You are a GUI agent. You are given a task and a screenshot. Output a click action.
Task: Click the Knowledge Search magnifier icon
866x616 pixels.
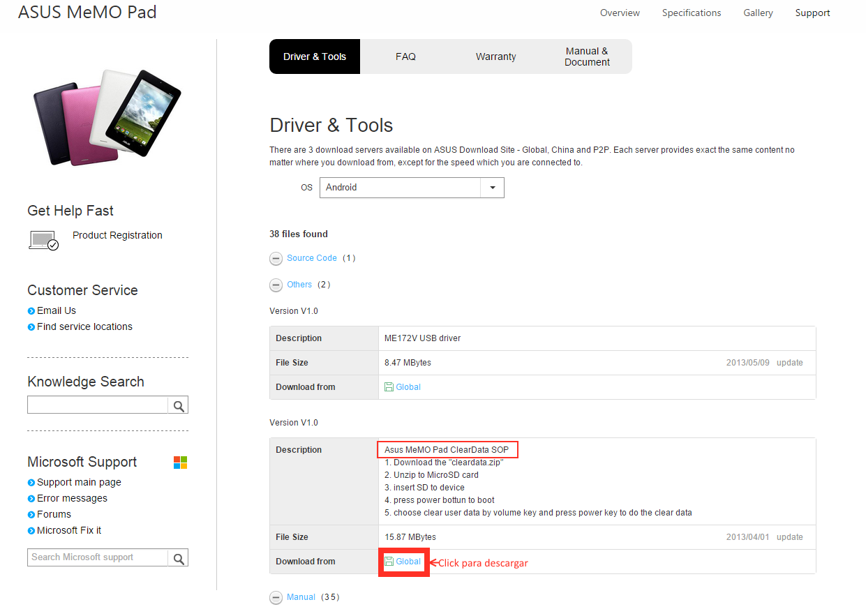178,405
